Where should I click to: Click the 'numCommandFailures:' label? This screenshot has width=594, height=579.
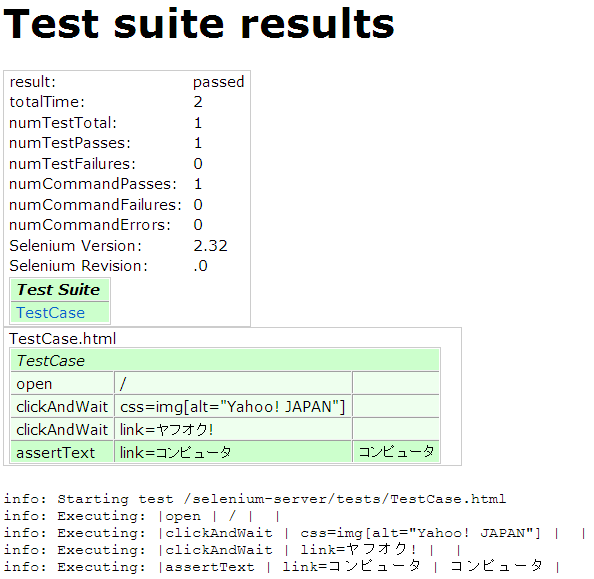tap(95, 205)
